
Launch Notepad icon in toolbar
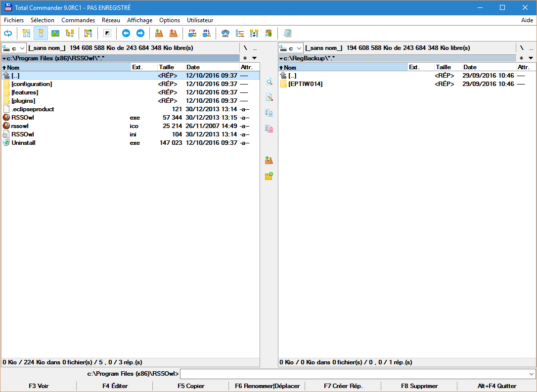[287, 33]
